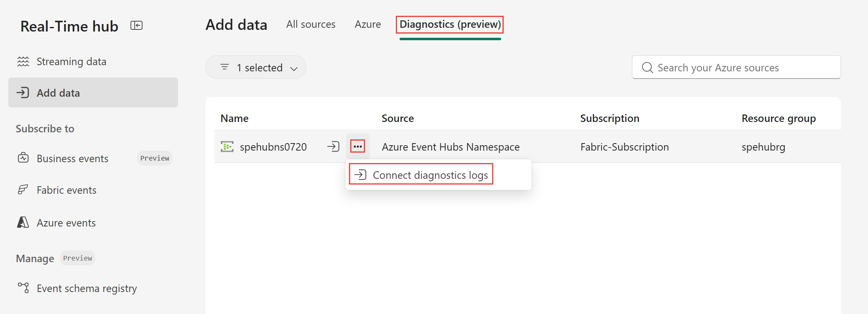Click the Fabric-Subscription cell

tap(624, 147)
